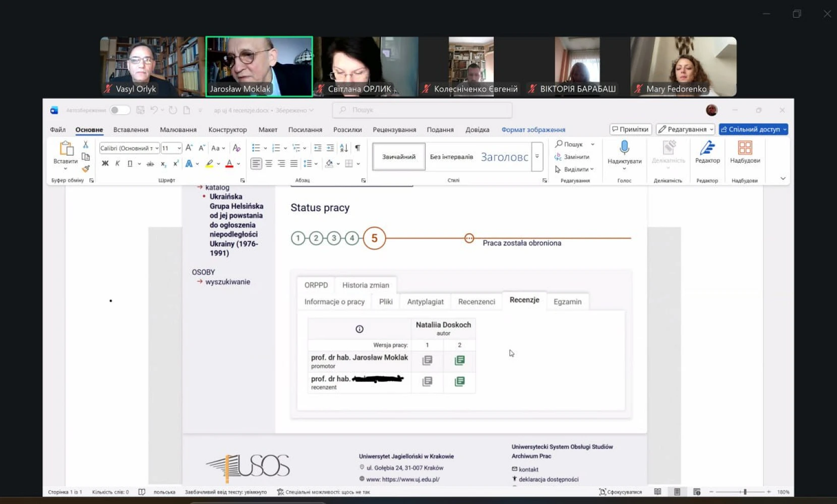Screen dimensions: 837x504
Task: Open the Editor pen icon
Action: [707, 148]
